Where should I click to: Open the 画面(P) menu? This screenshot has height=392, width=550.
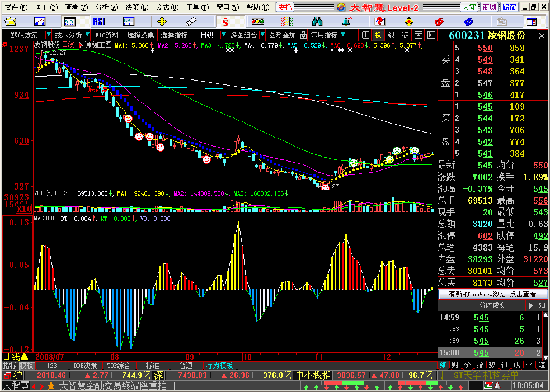coord(46,7)
